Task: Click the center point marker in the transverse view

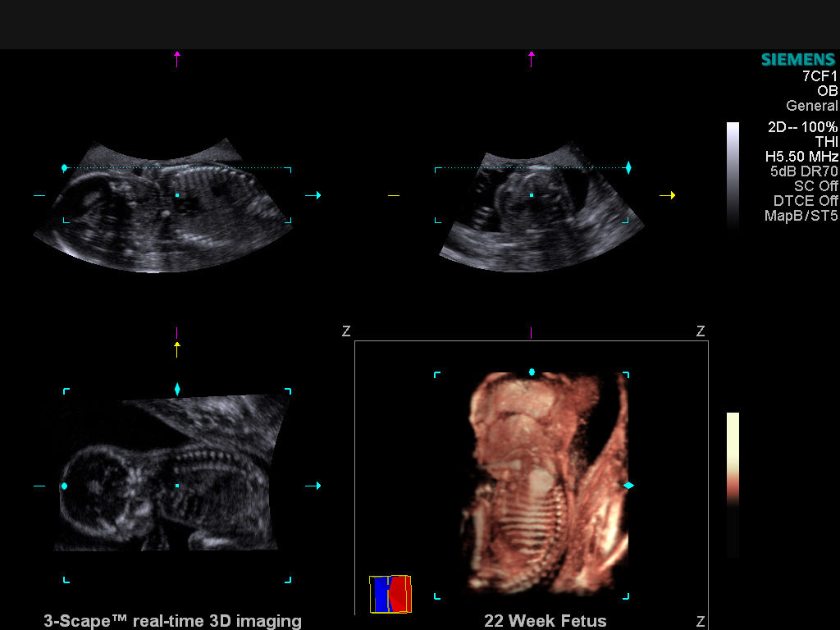Action: [532, 195]
